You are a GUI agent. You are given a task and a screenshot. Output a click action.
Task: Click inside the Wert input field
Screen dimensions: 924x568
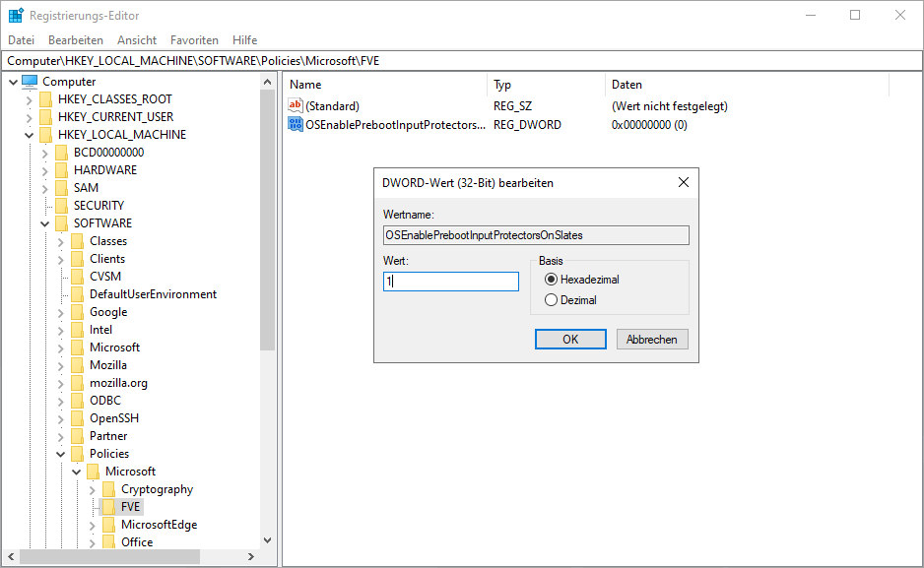coord(450,281)
